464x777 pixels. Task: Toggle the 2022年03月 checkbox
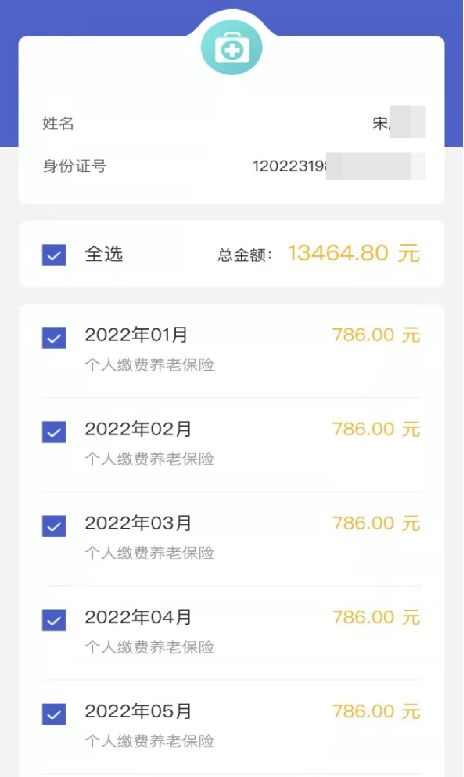coord(54,526)
